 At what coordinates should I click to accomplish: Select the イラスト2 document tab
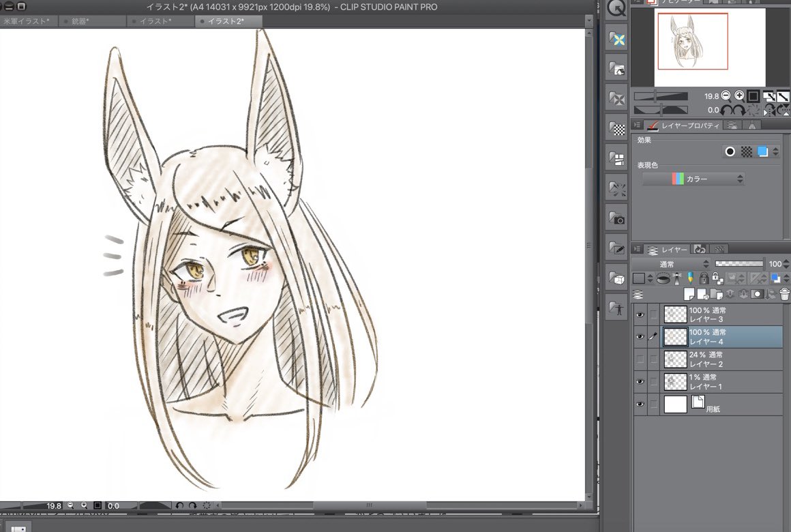pos(228,21)
